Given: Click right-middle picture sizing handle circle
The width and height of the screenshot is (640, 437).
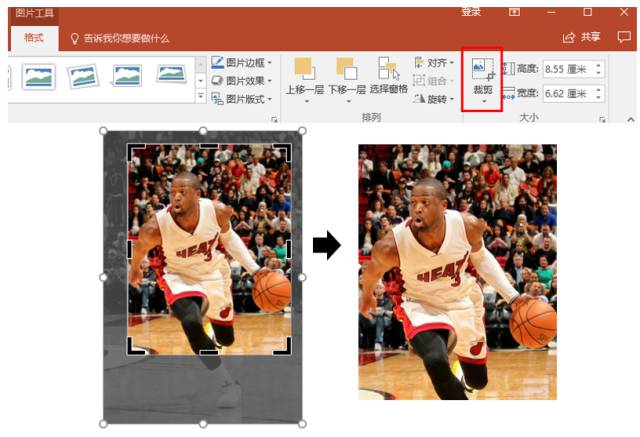Looking at the screenshot, I should (x=302, y=277).
